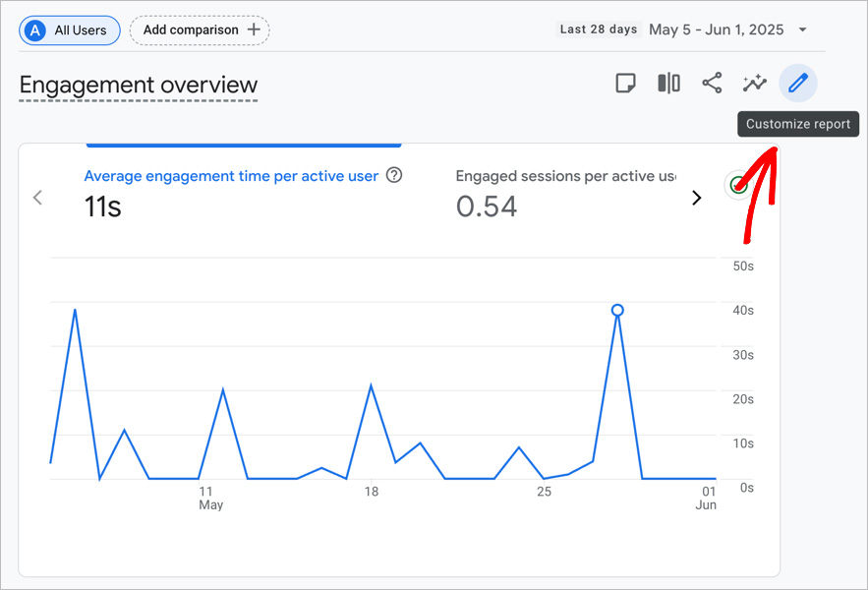
Task: Click the 0.54 metric value
Action: click(x=486, y=206)
